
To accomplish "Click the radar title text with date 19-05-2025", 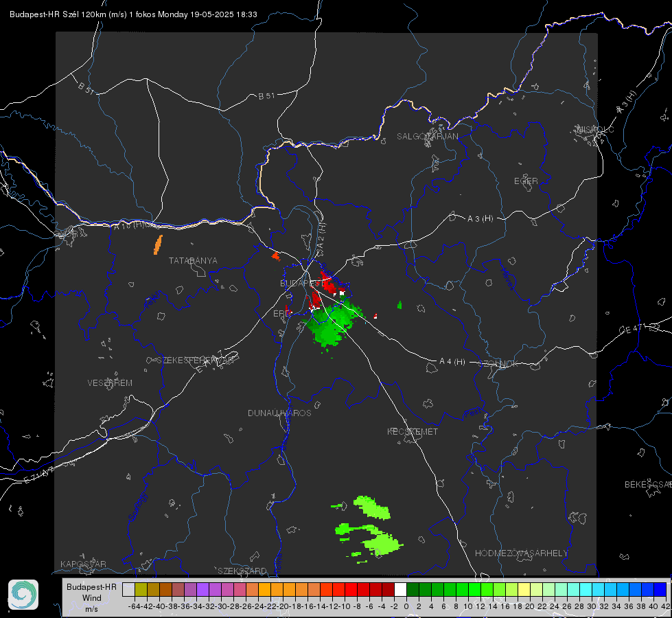I will click(133, 14).
